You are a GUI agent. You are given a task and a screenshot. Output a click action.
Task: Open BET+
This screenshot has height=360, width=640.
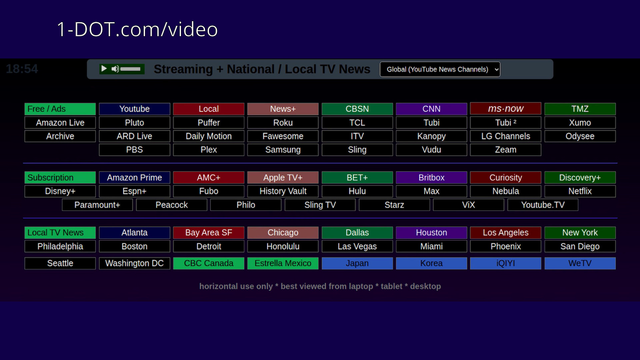pyautogui.click(x=357, y=178)
